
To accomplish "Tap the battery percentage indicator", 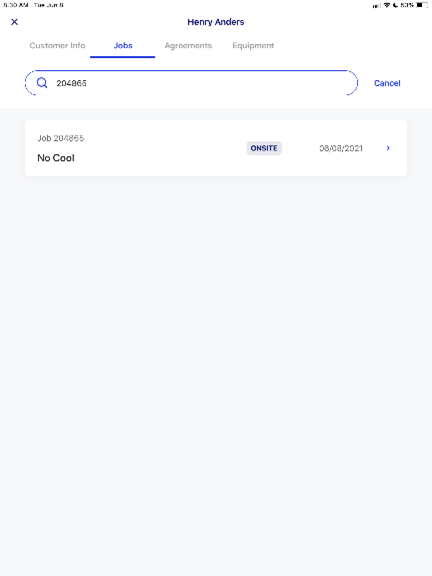I will coord(407,5).
